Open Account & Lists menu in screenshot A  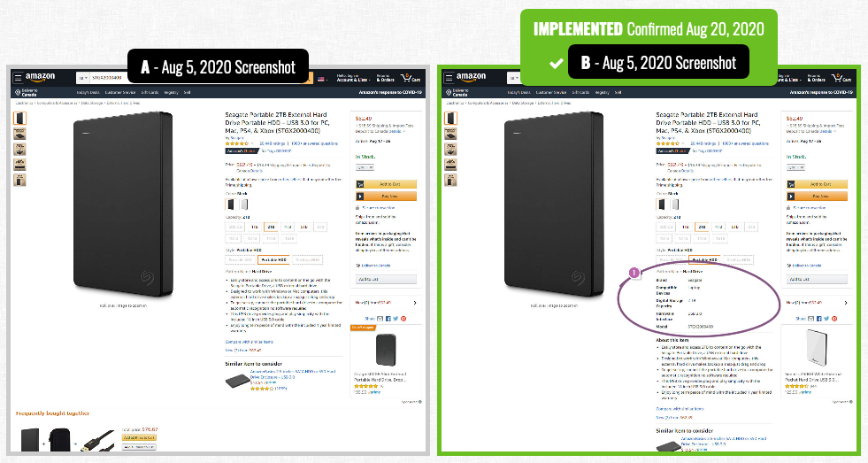click(x=353, y=78)
